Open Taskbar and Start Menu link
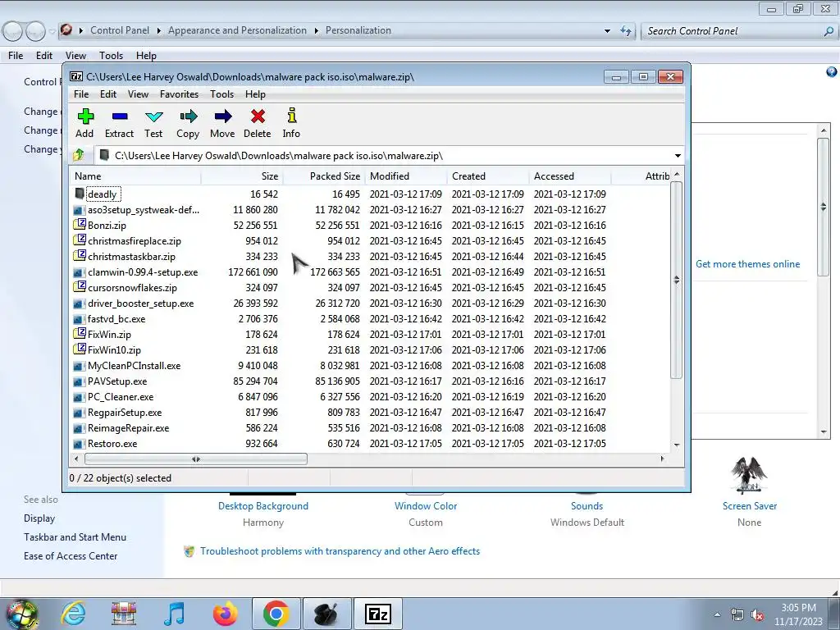 (x=75, y=537)
